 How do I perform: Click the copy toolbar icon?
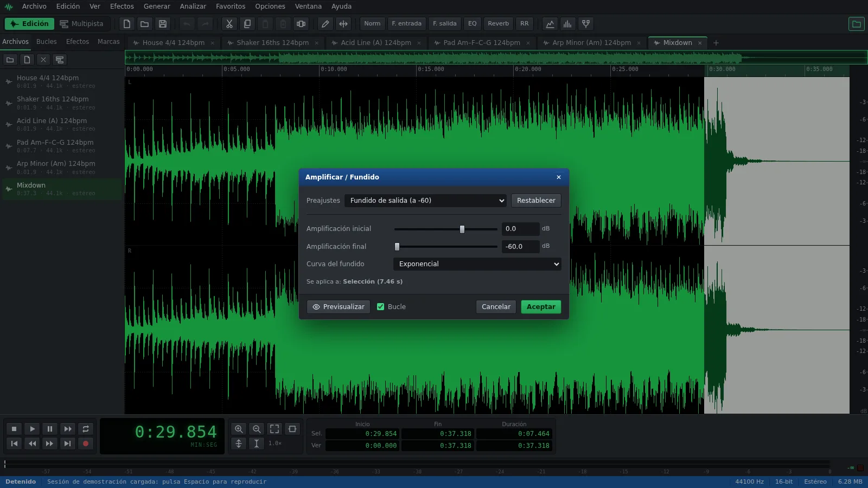[x=247, y=24]
